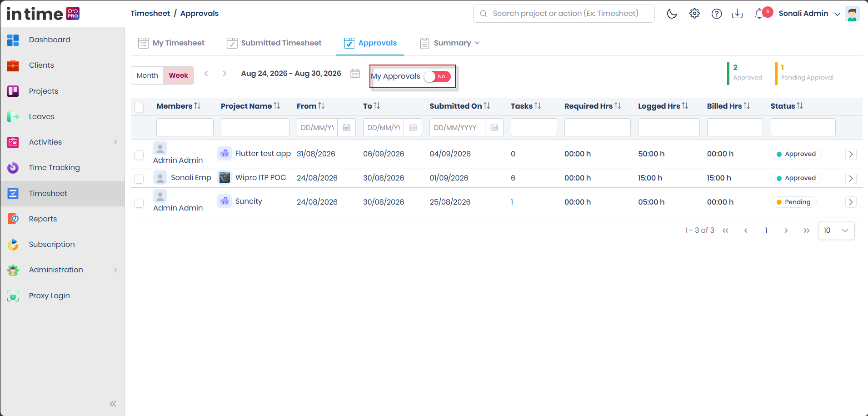This screenshot has width=868, height=416.
Task: Expand details of Flutter test app row
Action: pos(851,155)
